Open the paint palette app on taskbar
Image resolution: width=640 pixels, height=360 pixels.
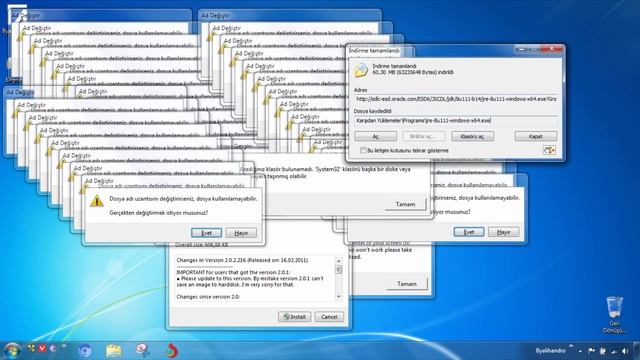coord(142,350)
